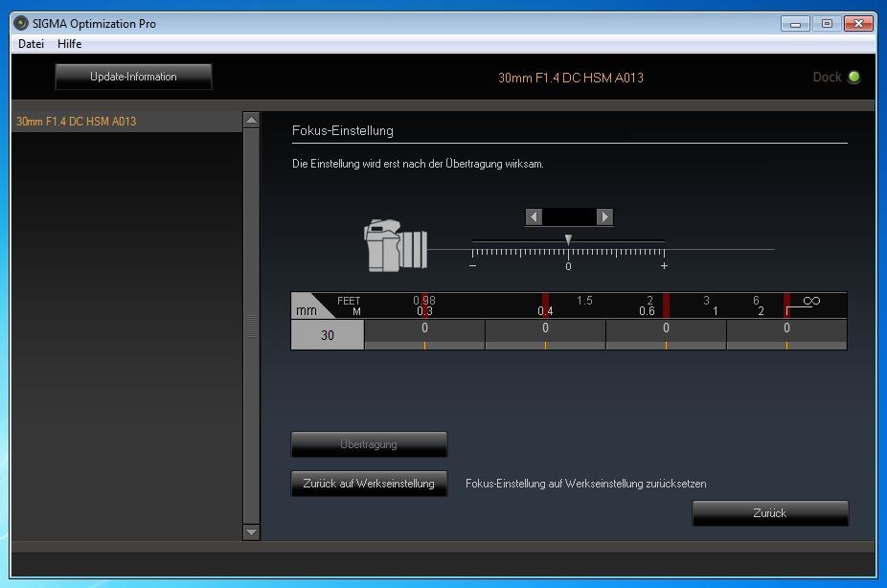Screen dimensions: 887x588
Task: Select the 0.3 m focus distance value cell
Action: pyautogui.click(x=424, y=334)
